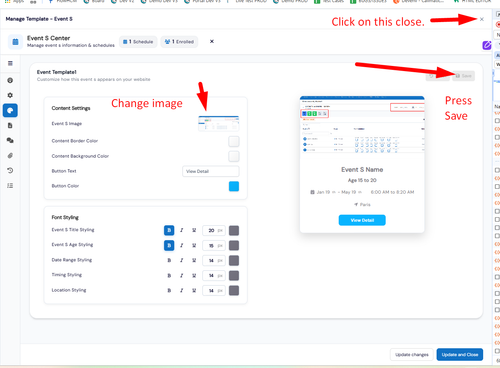Open the Location Styling color swatch
The width and height of the screenshot is (500, 368).
point(234,290)
